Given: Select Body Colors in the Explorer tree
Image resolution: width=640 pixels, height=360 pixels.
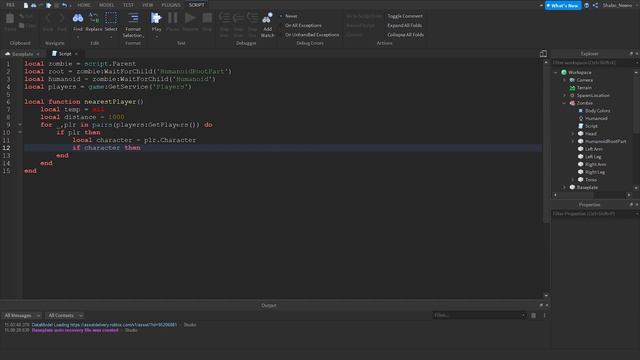Looking at the screenshot, I should pos(598,111).
